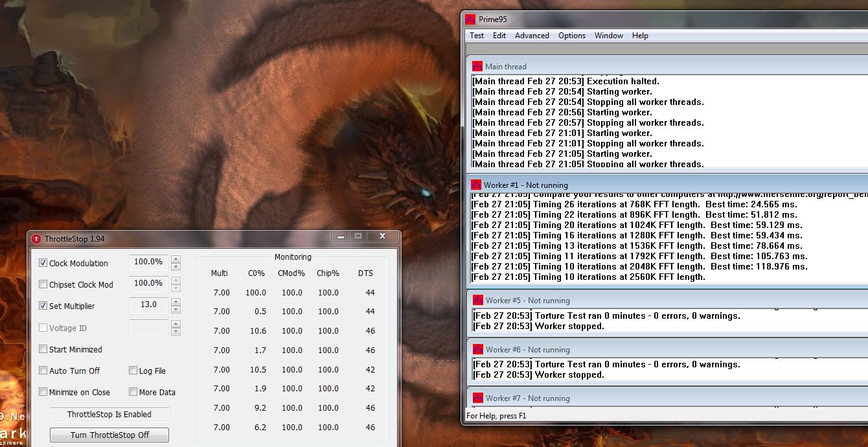The image size is (868, 447).
Task: Minimize the ThrottleStop window
Action: pyautogui.click(x=339, y=237)
